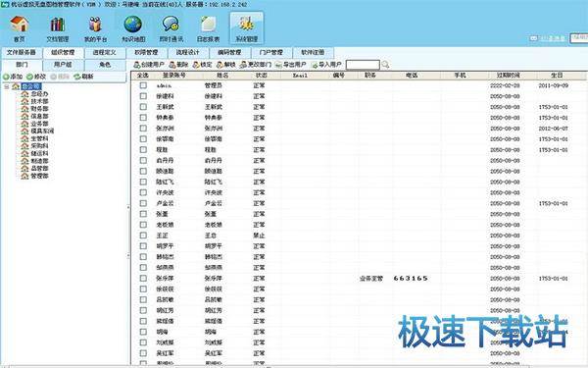Click the 刷新 refresh icon
588x368 pixels.
pos(76,77)
